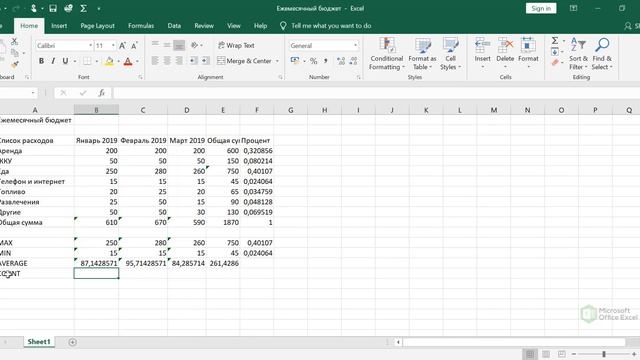This screenshot has width=640, height=360.
Task: Open Data tab
Action: tap(174, 26)
